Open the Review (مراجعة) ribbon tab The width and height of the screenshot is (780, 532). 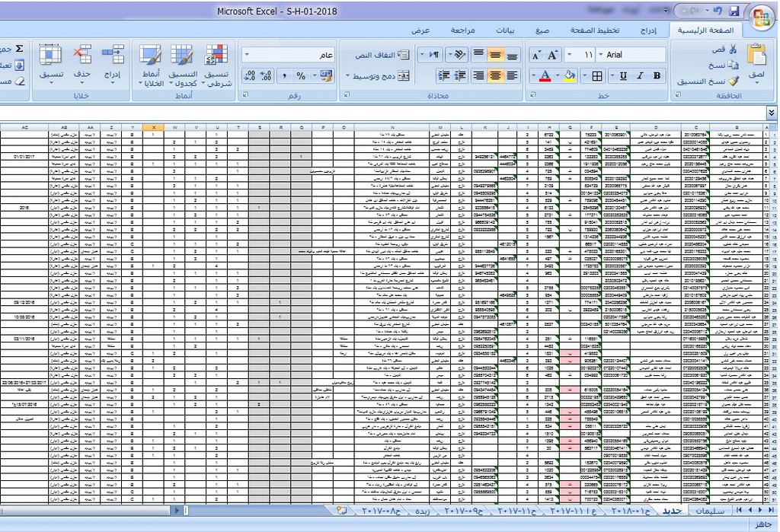click(462, 30)
